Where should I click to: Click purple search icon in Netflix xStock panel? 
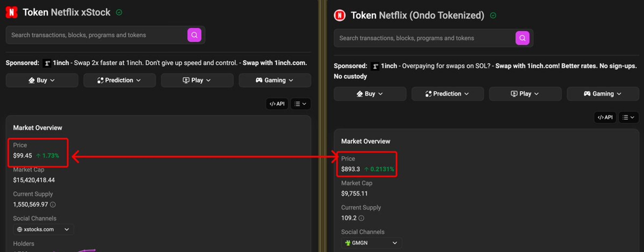[194, 35]
